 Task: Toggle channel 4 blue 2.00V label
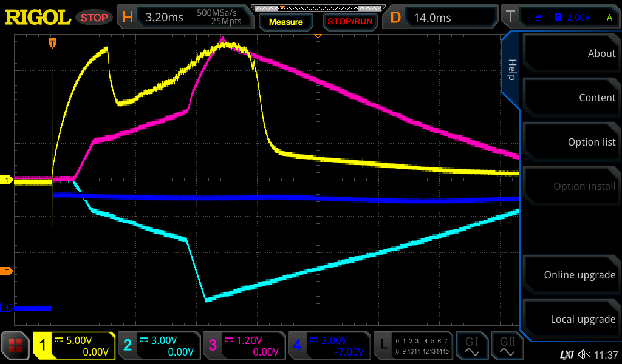(x=329, y=346)
